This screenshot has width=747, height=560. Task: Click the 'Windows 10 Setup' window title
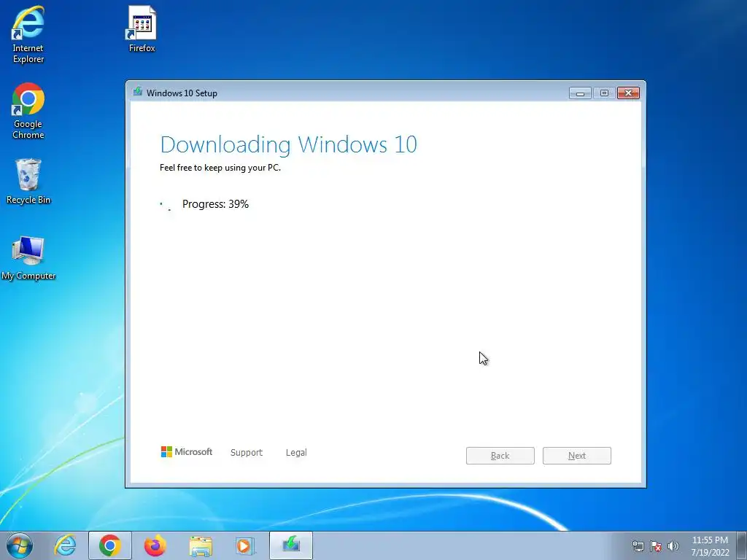pos(182,93)
